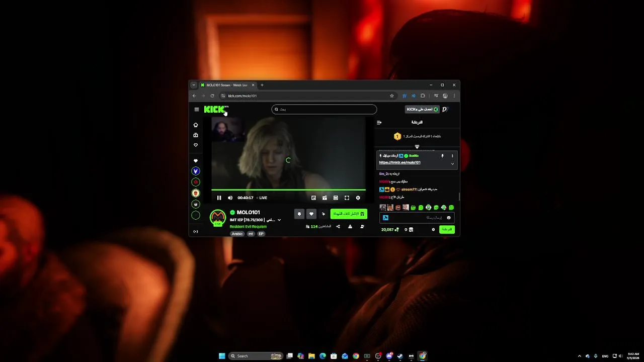Open Resident Evil Requiem category link

[248, 226]
